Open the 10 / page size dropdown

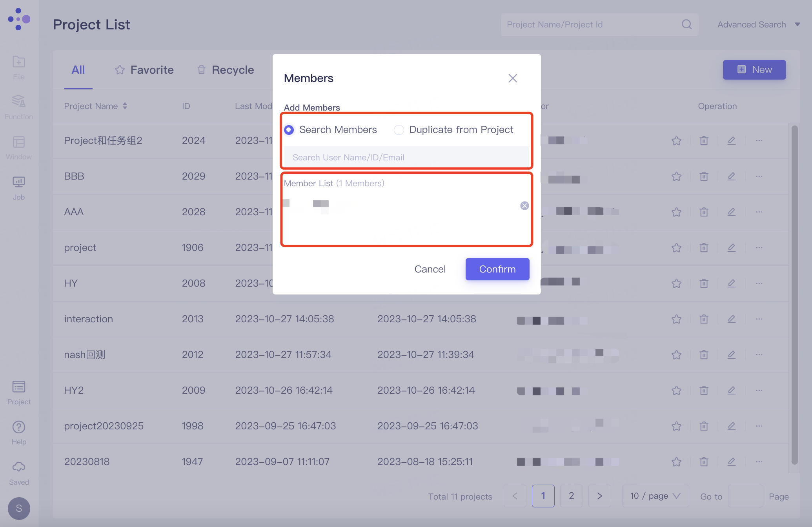pyautogui.click(x=655, y=496)
